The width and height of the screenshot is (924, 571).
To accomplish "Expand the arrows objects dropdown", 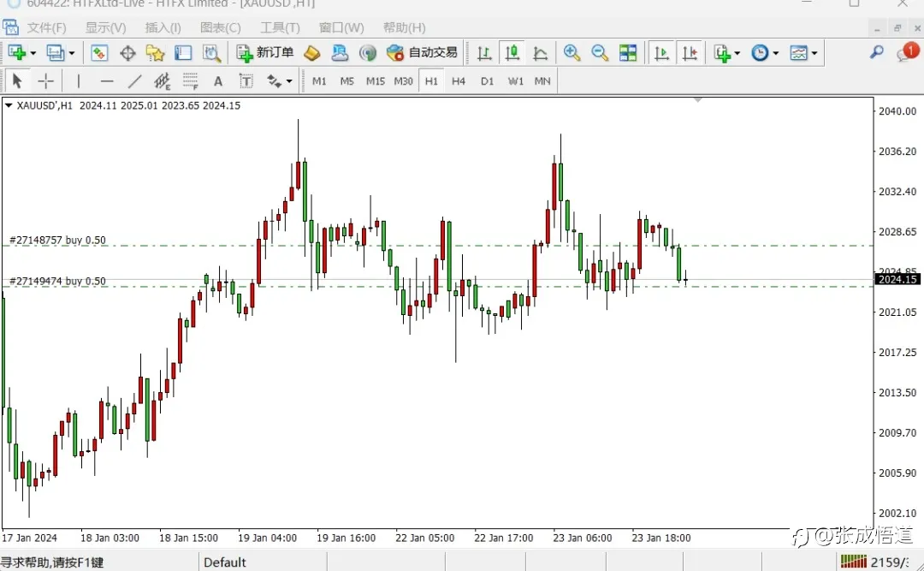I will pos(289,81).
